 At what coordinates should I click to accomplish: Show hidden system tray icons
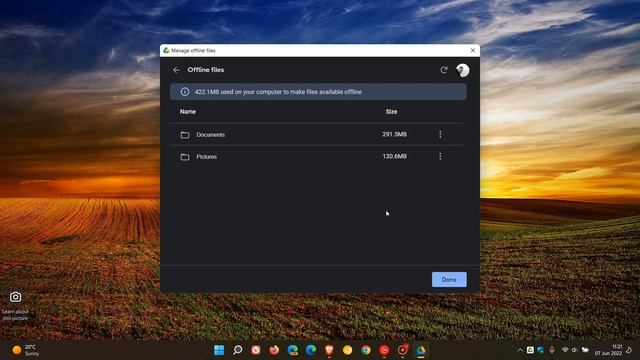(x=520, y=350)
